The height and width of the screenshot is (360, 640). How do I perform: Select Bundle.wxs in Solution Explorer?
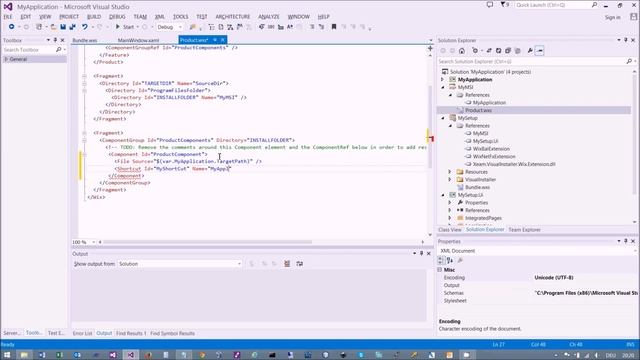click(477, 187)
